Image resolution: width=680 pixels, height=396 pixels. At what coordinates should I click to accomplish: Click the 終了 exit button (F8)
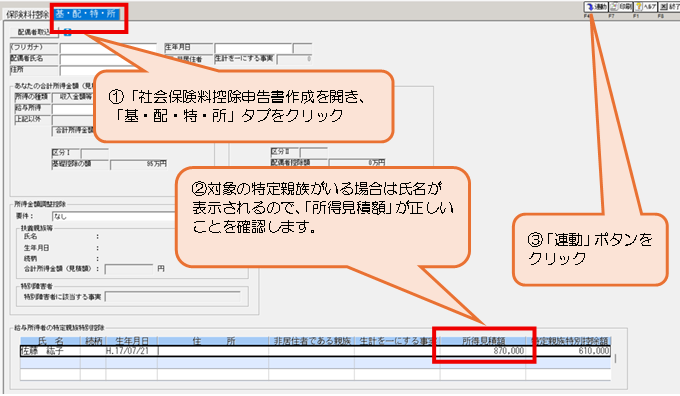[670, 7]
